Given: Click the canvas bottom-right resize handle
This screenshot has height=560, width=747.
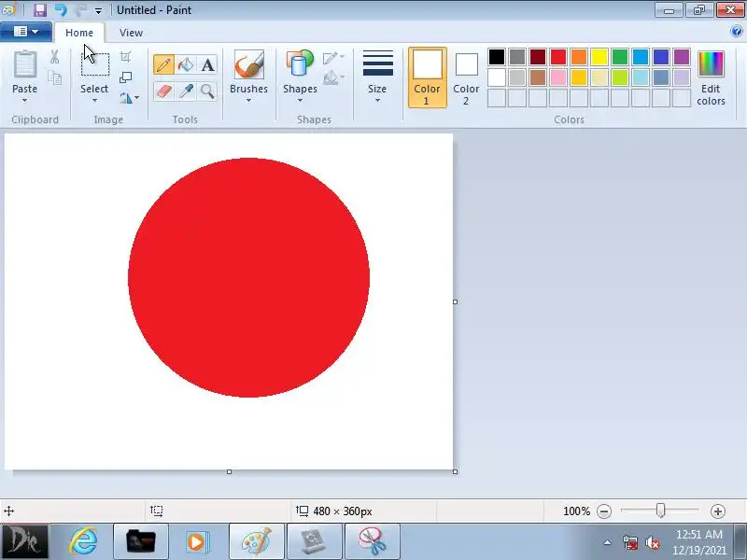Looking at the screenshot, I should coord(455,471).
